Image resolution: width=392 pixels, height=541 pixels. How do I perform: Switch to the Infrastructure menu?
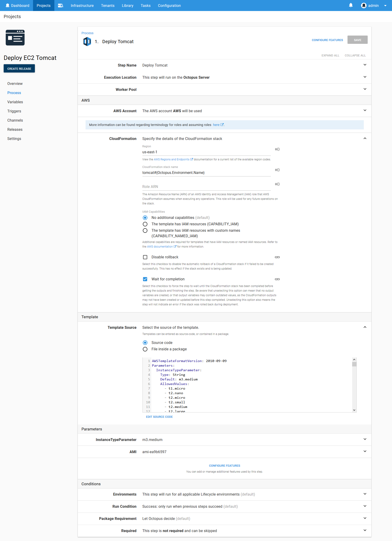click(x=82, y=5)
